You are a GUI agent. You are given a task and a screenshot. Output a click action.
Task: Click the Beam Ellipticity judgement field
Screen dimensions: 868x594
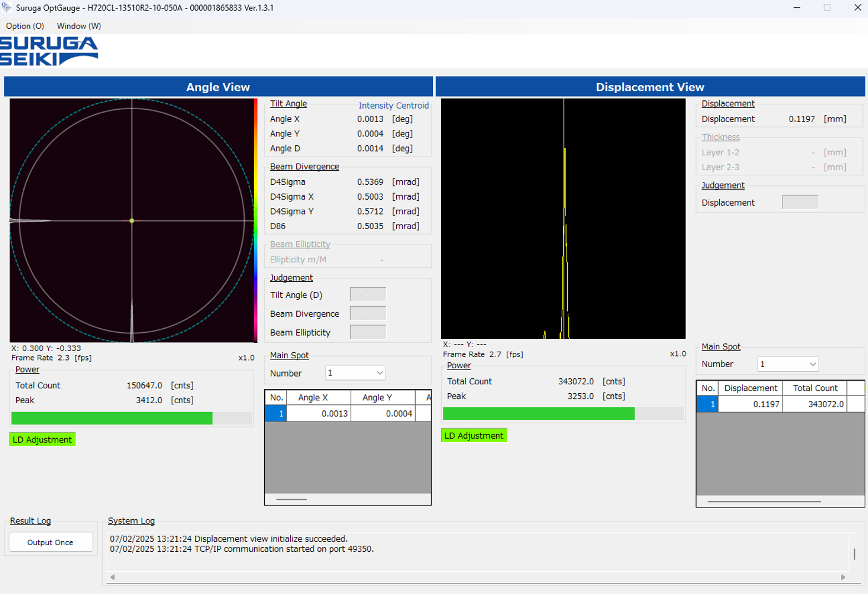click(x=368, y=332)
